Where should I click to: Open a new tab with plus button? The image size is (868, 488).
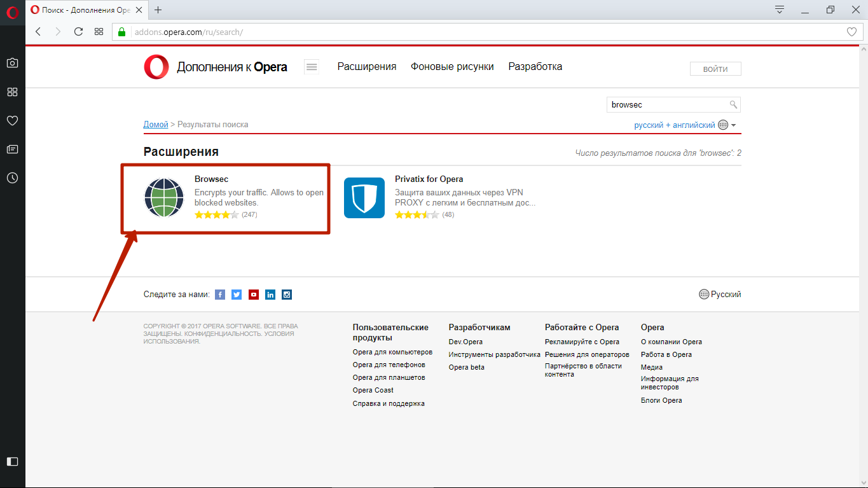[158, 10]
